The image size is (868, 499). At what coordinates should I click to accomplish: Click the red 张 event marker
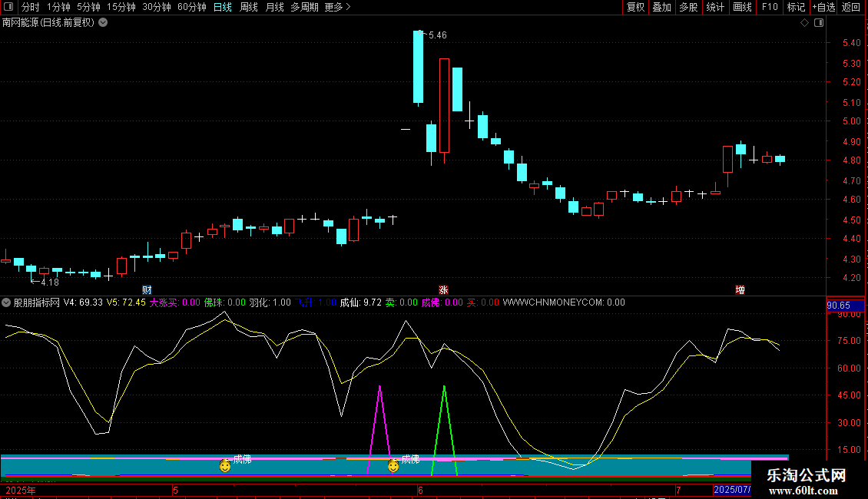pyautogui.click(x=443, y=290)
